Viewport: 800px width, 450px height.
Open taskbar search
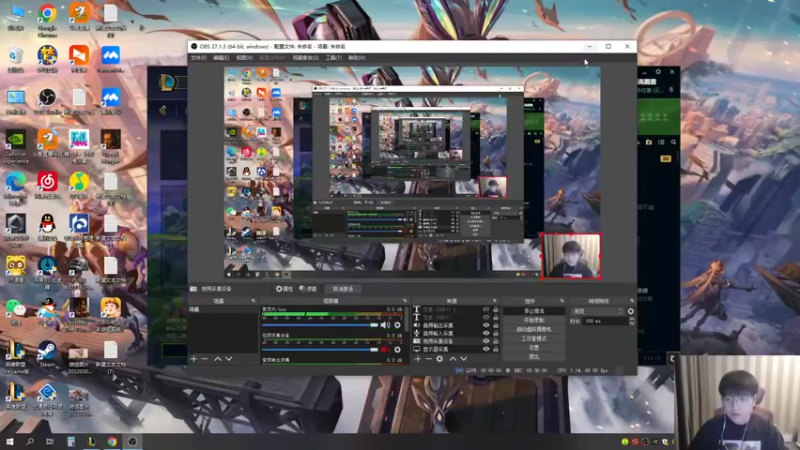(x=30, y=441)
